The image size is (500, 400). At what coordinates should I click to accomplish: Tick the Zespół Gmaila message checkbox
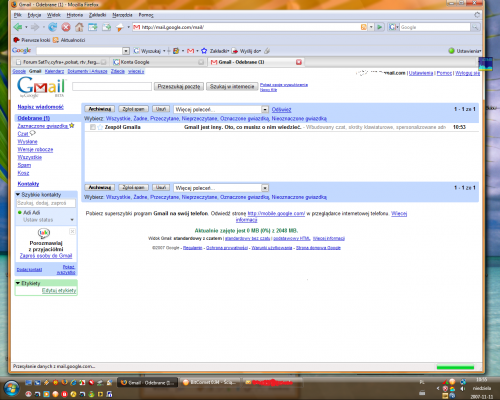[x=93, y=127]
